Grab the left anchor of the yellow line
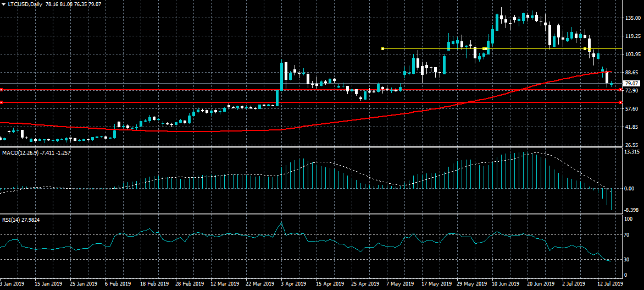644x290 pixels. 382,48
